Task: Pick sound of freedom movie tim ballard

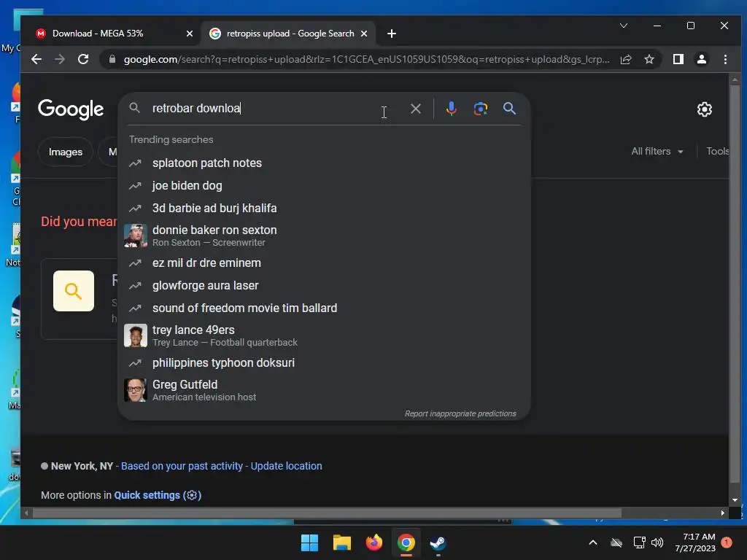Action: click(324, 308)
